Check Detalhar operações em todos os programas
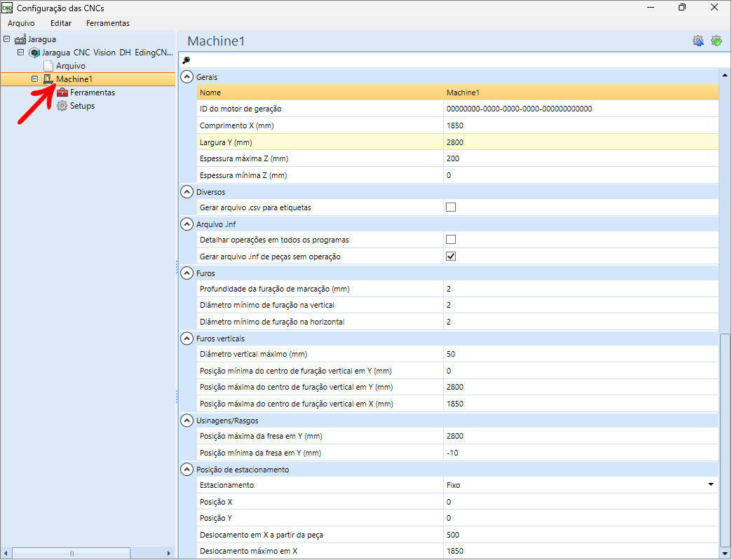This screenshot has height=560, width=732. 451,240
